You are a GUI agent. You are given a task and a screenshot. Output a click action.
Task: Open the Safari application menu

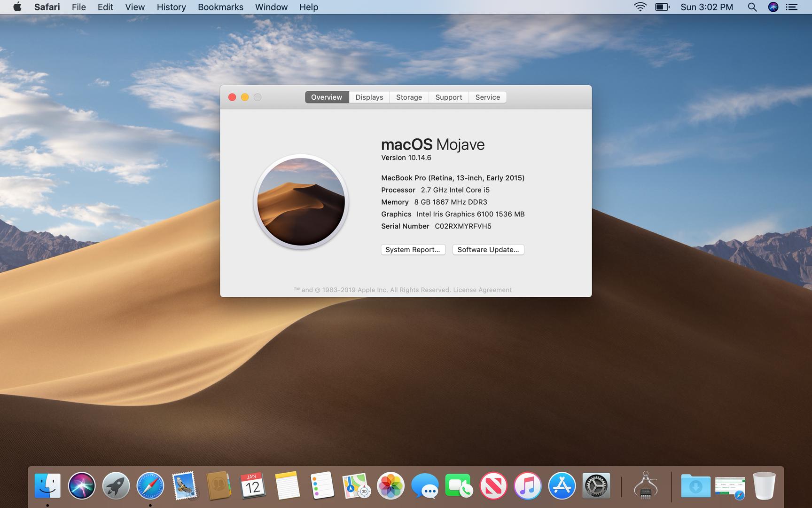pyautogui.click(x=47, y=7)
